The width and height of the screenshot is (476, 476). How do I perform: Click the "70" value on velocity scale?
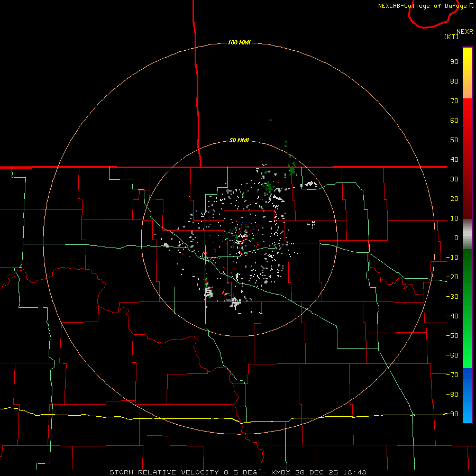[454, 101]
